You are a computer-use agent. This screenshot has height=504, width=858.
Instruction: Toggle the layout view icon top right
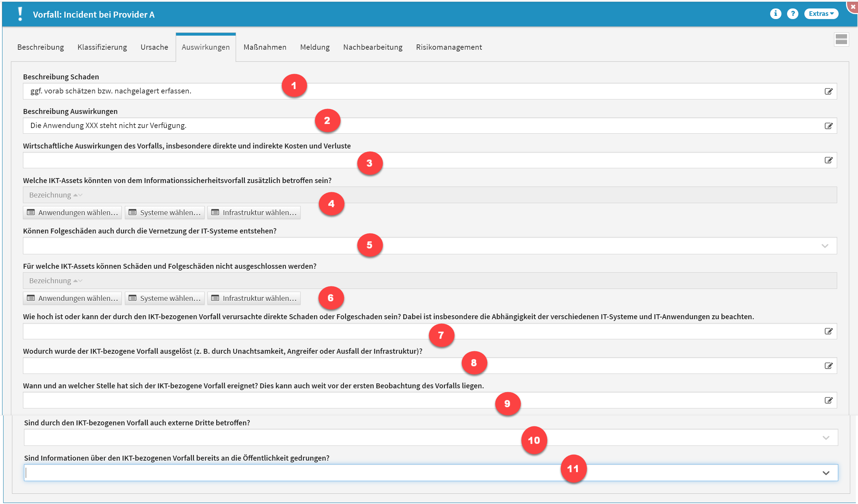[841, 40]
